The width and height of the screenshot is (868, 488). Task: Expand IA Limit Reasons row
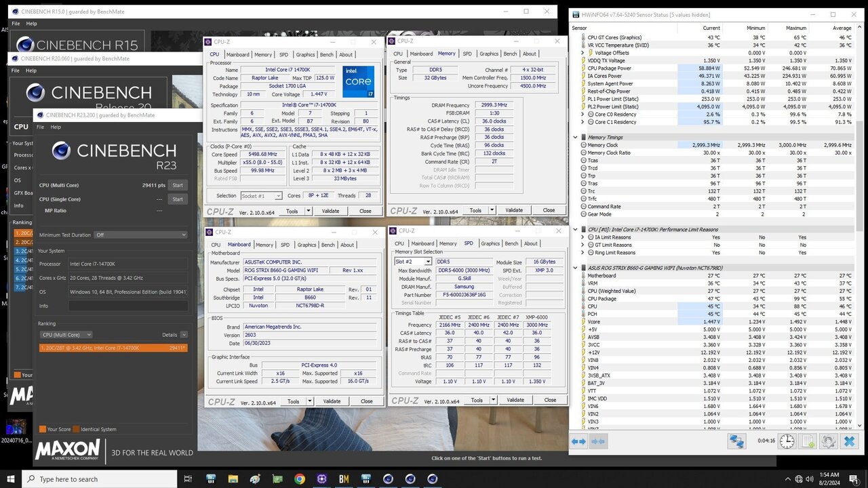click(583, 237)
